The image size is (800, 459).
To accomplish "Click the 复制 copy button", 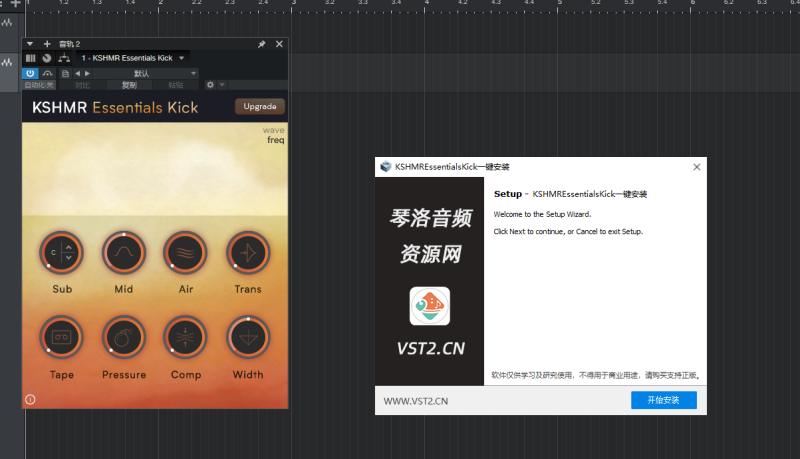I will pos(129,85).
